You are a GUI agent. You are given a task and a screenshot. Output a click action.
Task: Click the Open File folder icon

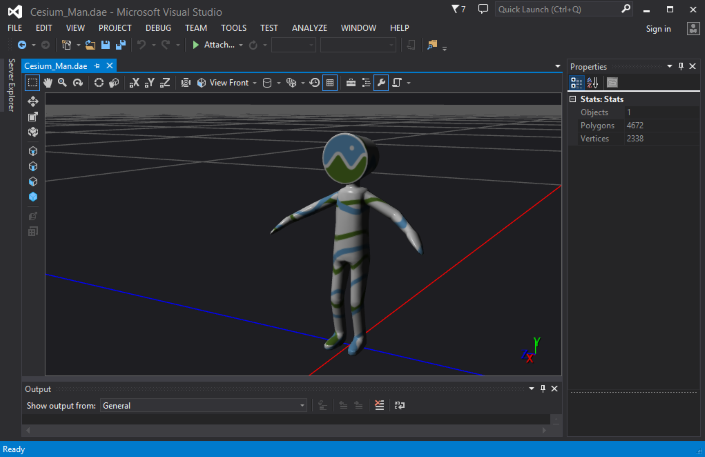[x=90, y=45]
